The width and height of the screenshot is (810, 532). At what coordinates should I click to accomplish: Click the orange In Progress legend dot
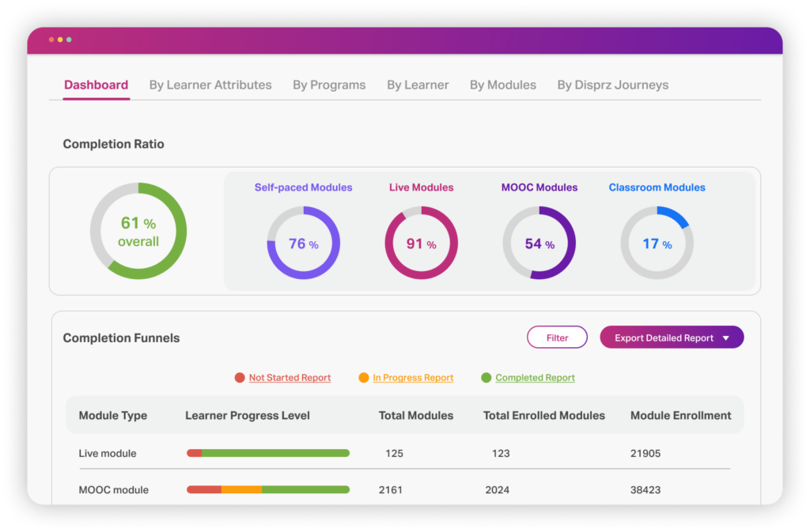[362, 378]
